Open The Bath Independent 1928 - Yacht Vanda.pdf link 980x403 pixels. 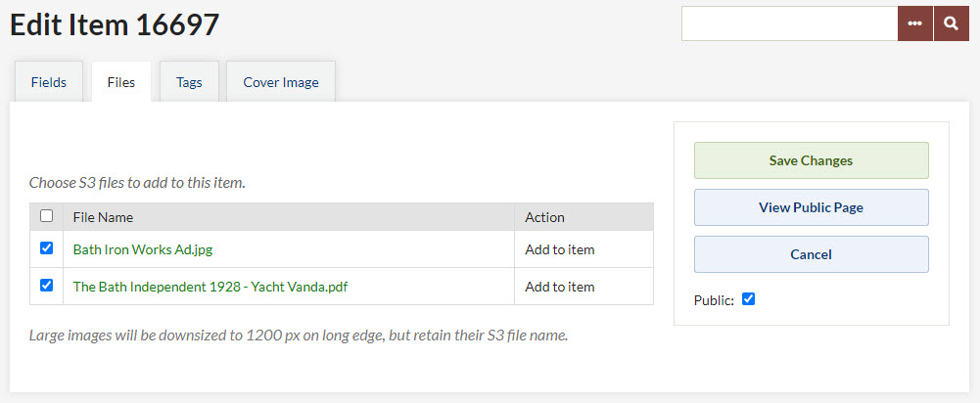pos(210,287)
